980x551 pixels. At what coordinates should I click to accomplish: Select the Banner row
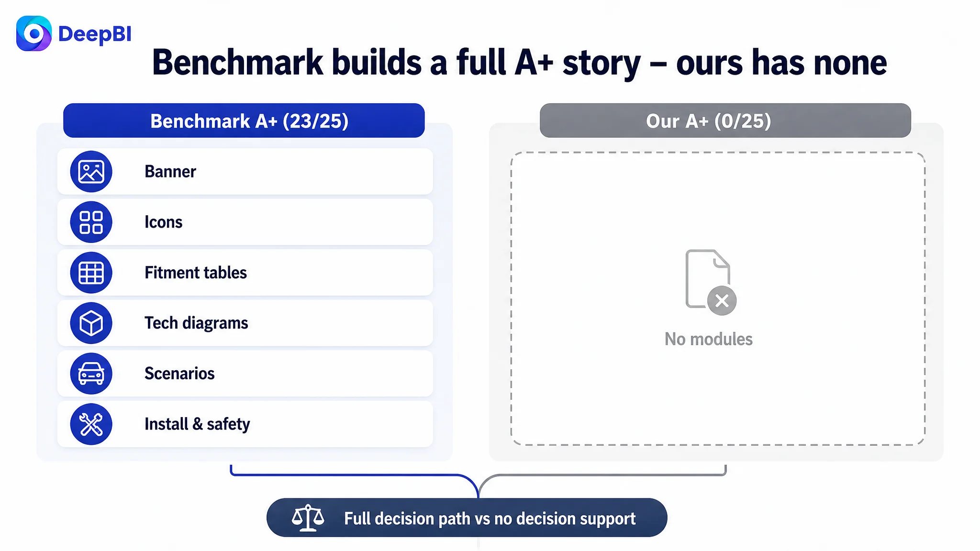point(245,171)
